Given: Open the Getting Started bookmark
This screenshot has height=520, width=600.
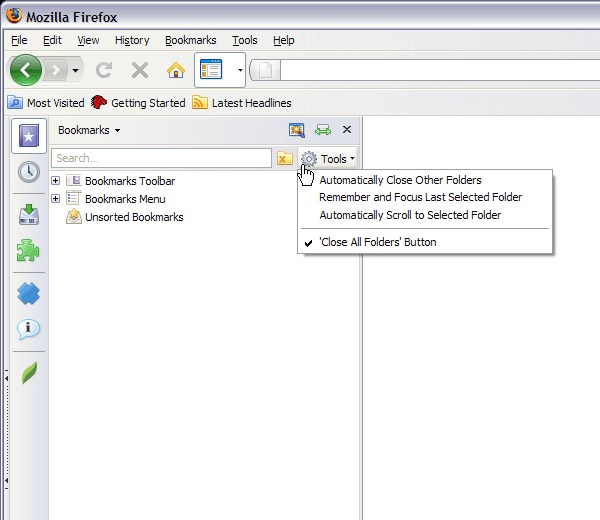Looking at the screenshot, I should pos(138,103).
